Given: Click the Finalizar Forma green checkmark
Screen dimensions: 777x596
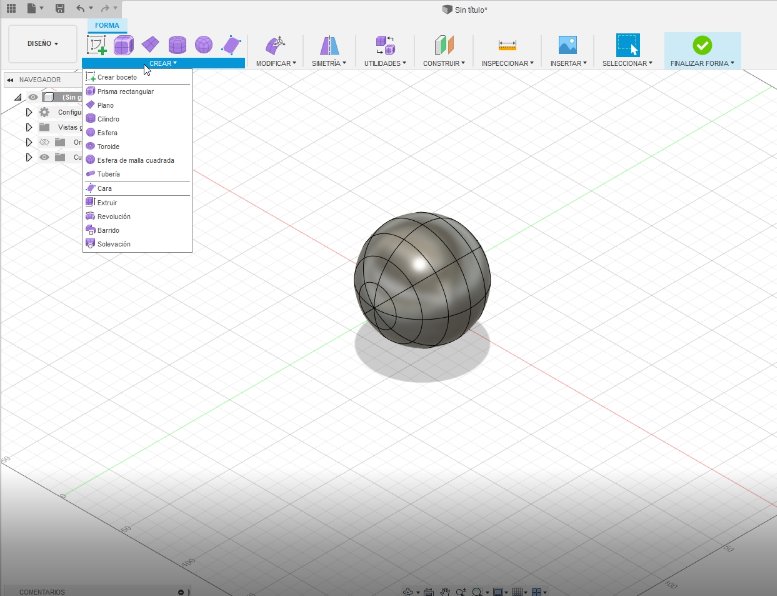Looking at the screenshot, I should coord(702,45).
